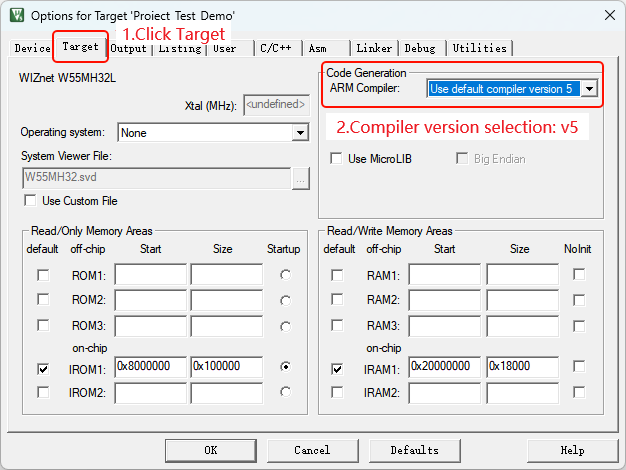
Task: Uncheck the IRAM1 default checkbox
Action: pyautogui.click(x=337, y=369)
